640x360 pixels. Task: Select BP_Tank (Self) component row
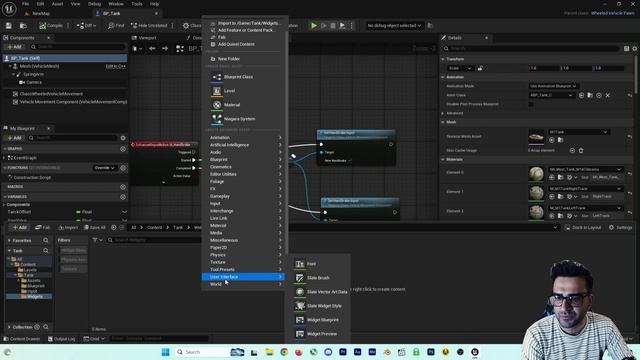[x=65, y=58]
